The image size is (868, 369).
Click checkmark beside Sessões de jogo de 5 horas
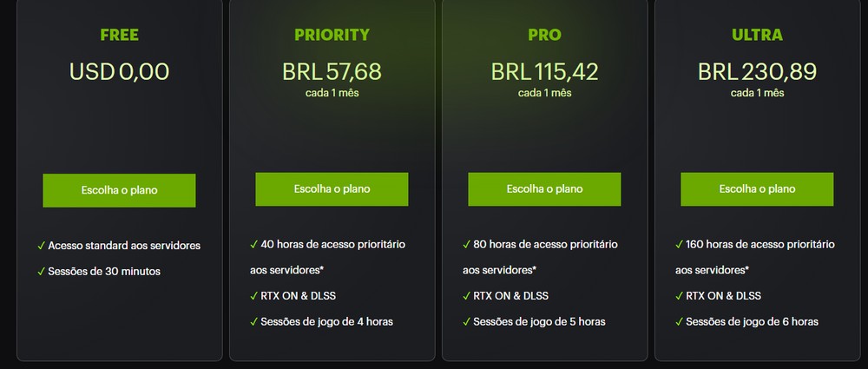click(x=466, y=322)
